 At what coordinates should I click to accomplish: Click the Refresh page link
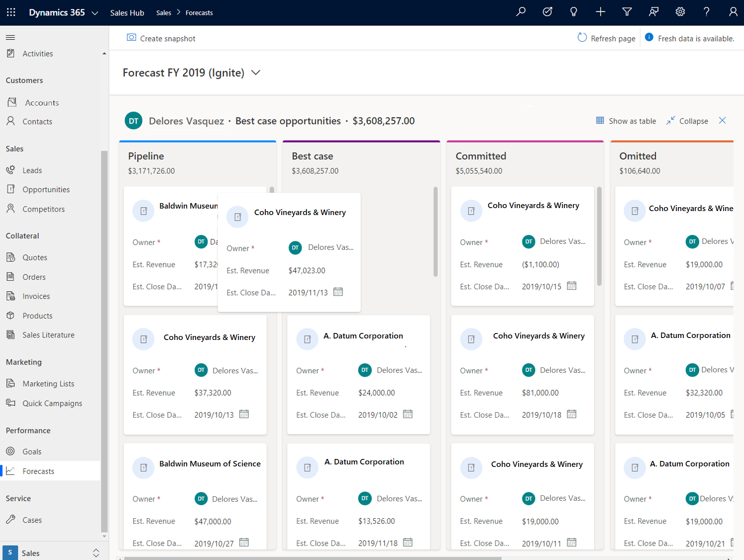[x=606, y=38]
